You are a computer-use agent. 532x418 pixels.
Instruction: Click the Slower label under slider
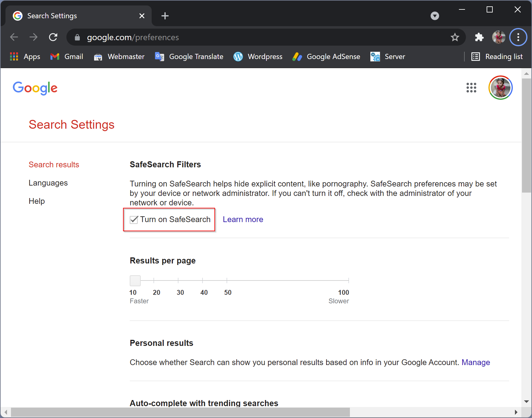pyautogui.click(x=339, y=301)
